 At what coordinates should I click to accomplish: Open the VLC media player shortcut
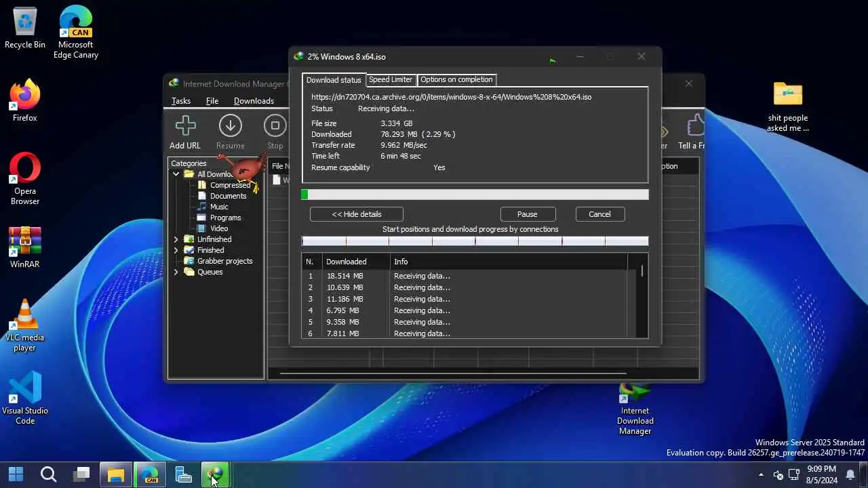click(x=25, y=325)
